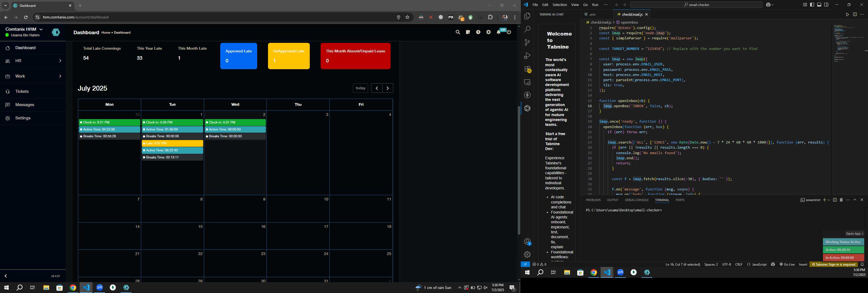Switch to the PROBLEMS panel tab
Screen dimensions: 868x293
(x=593, y=200)
